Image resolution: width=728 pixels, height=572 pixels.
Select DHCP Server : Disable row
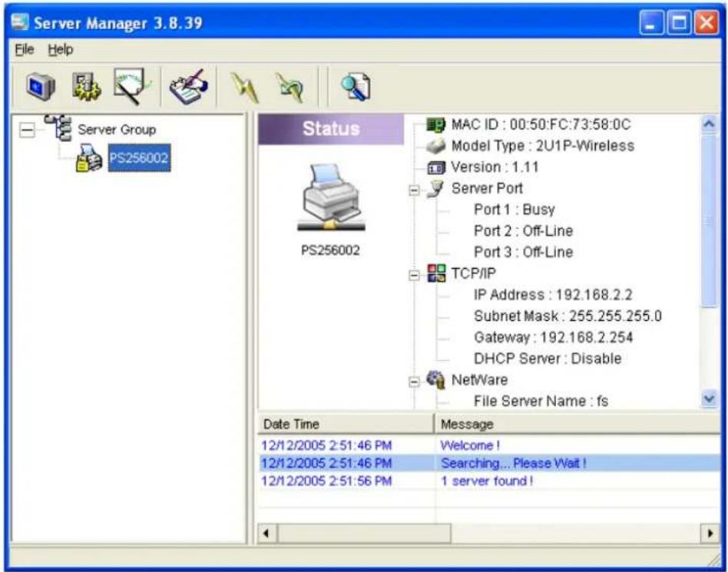(x=548, y=359)
